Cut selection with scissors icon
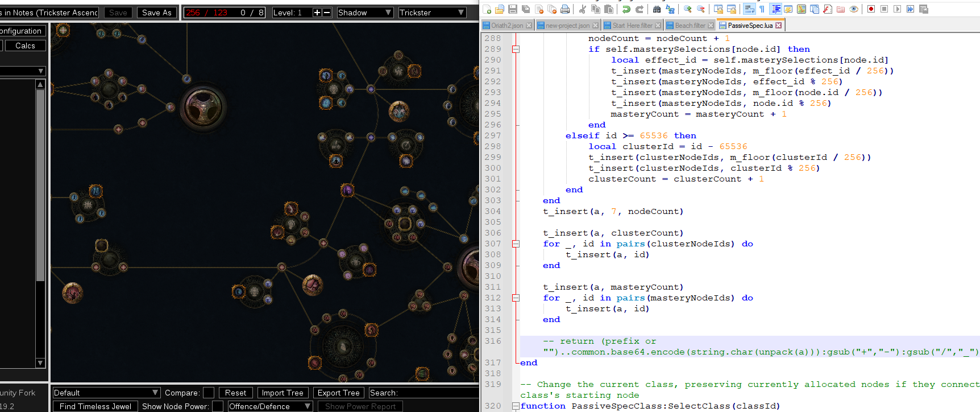Screen dimensions: 980x412 [x=582, y=9]
